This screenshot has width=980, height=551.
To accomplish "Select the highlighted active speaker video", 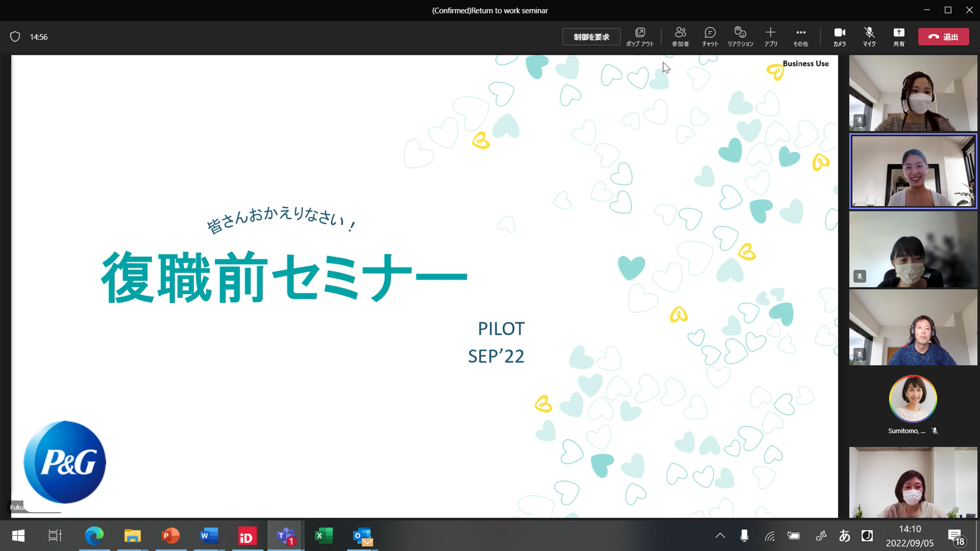I will point(913,171).
